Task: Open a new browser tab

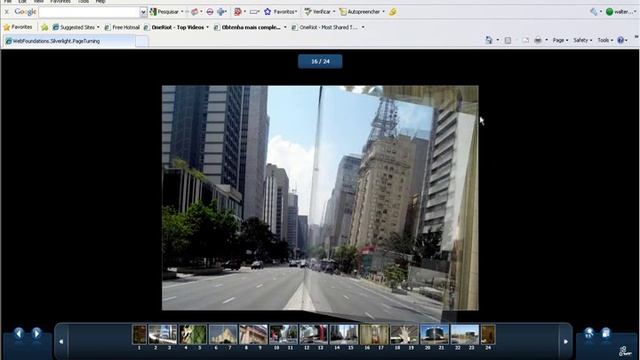Action: click(142, 41)
